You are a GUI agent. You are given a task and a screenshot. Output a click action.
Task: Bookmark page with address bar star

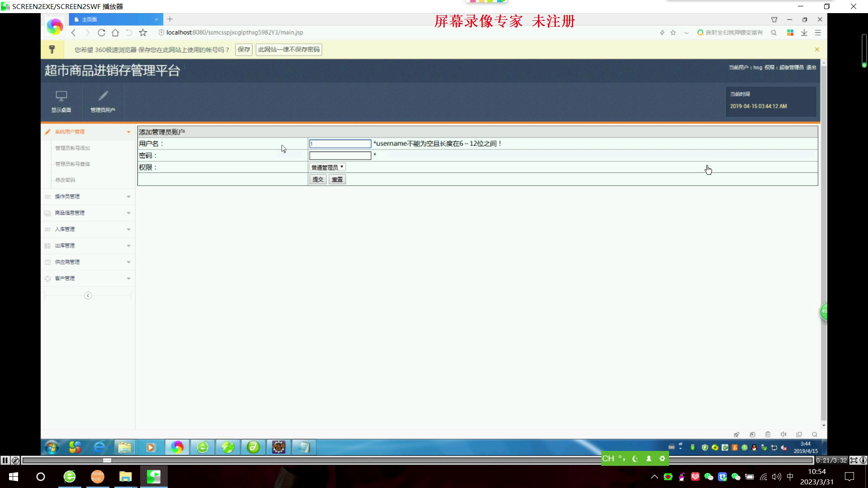point(673,33)
